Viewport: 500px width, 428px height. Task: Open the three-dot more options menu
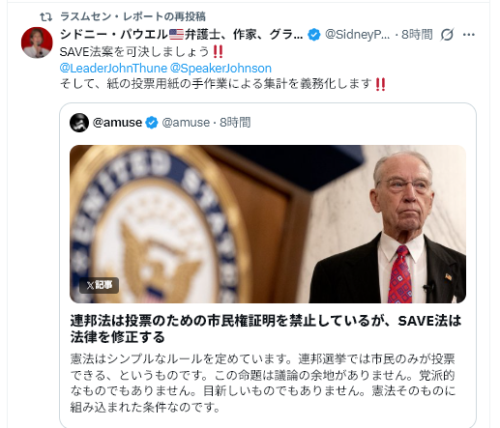[469, 35]
